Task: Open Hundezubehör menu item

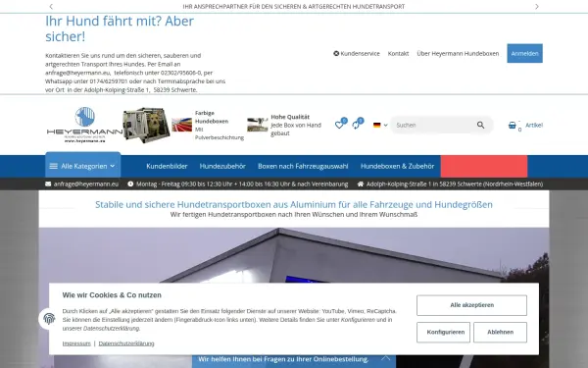Action: click(x=222, y=166)
